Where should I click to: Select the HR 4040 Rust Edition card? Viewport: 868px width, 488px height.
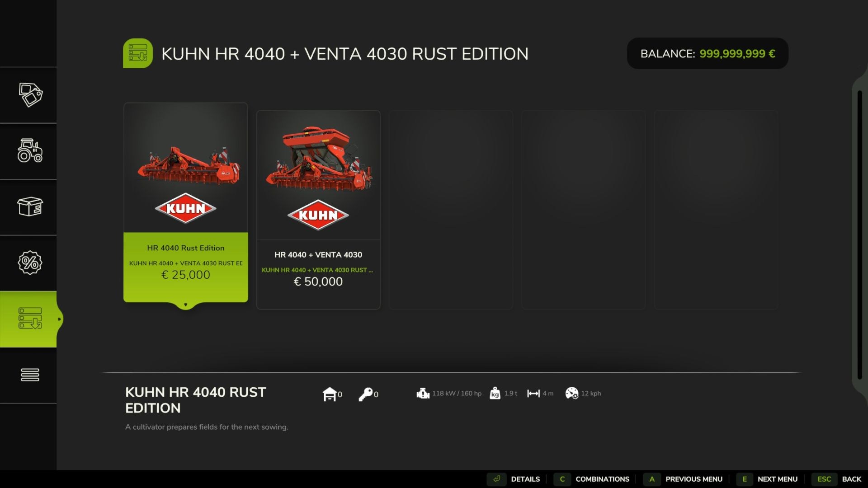pyautogui.click(x=186, y=202)
